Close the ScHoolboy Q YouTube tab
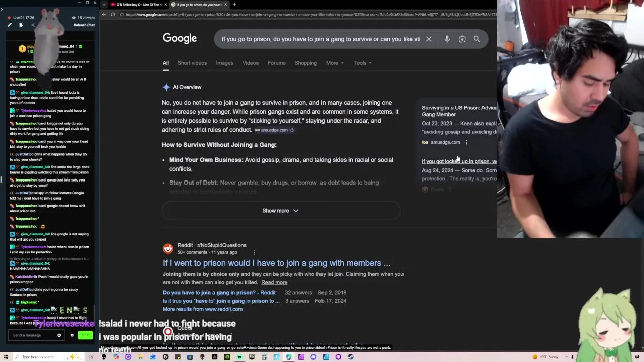The height and width of the screenshot is (362, 644). 165,4
